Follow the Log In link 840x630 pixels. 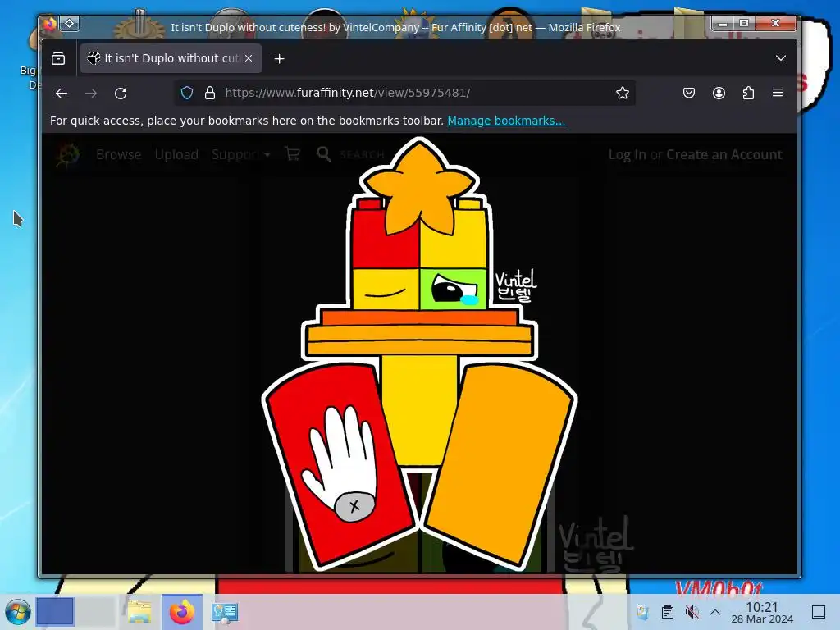pyautogui.click(x=628, y=154)
